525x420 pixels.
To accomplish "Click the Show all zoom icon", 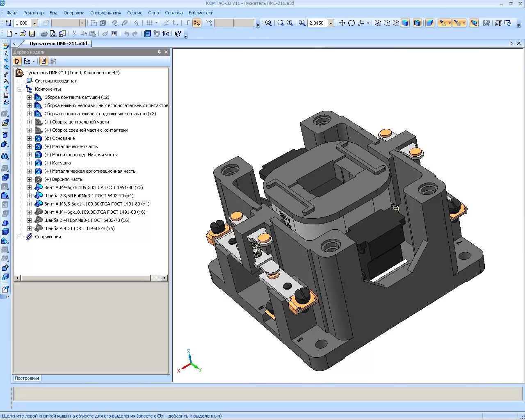I will (x=268, y=23).
